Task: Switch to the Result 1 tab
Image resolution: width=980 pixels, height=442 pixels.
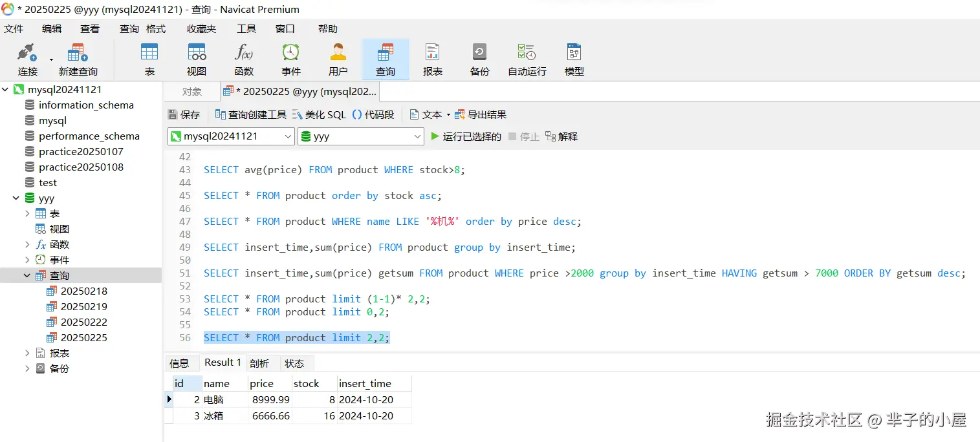Action: 223,363
